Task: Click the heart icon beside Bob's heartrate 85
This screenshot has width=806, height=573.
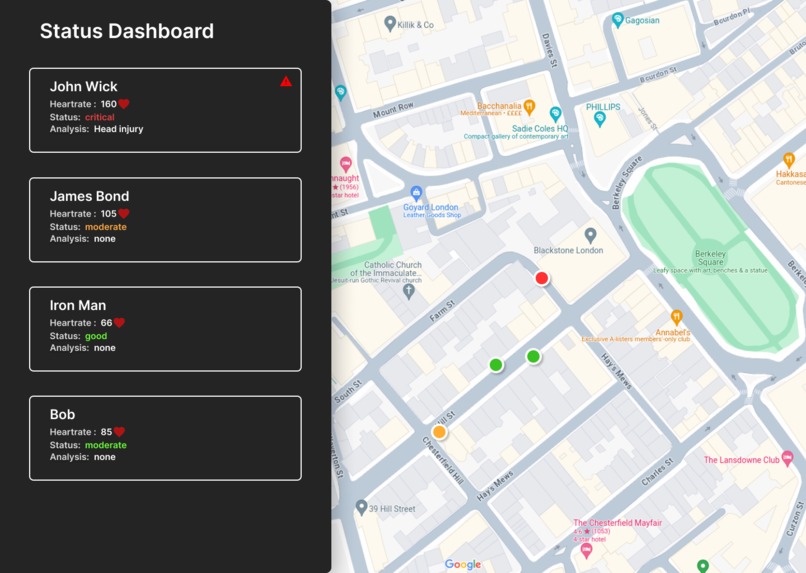Action: 119,432
